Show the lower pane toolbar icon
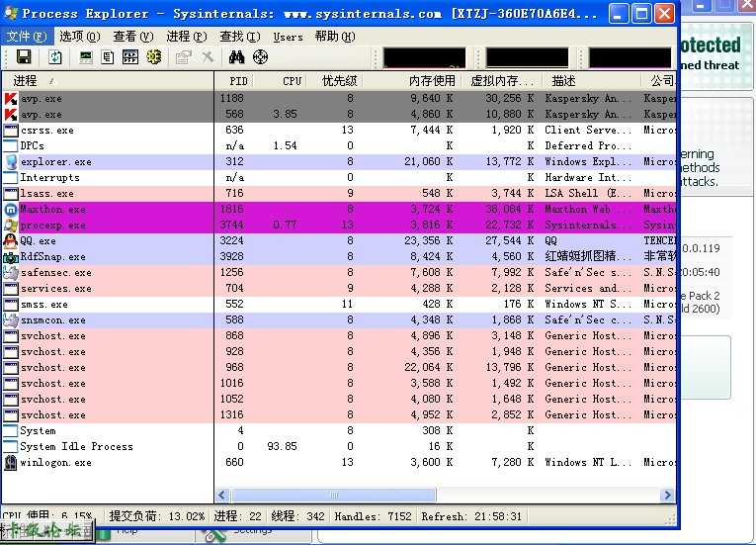 point(130,57)
